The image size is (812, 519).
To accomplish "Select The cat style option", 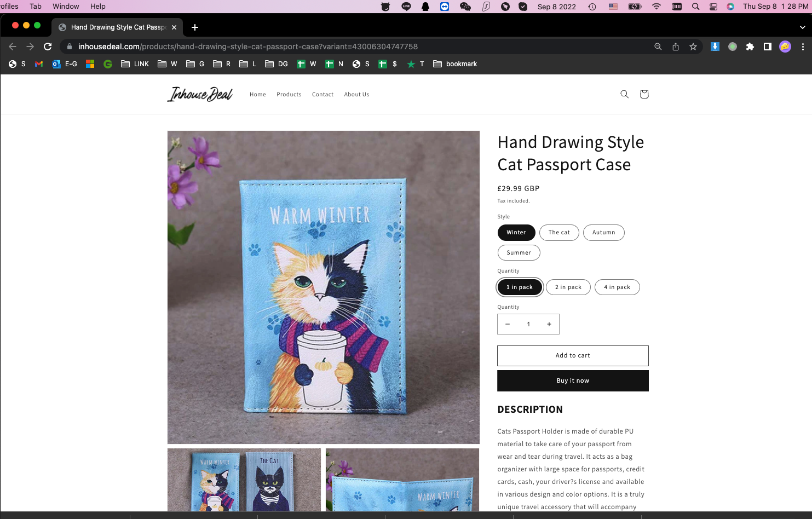I will coord(559,232).
